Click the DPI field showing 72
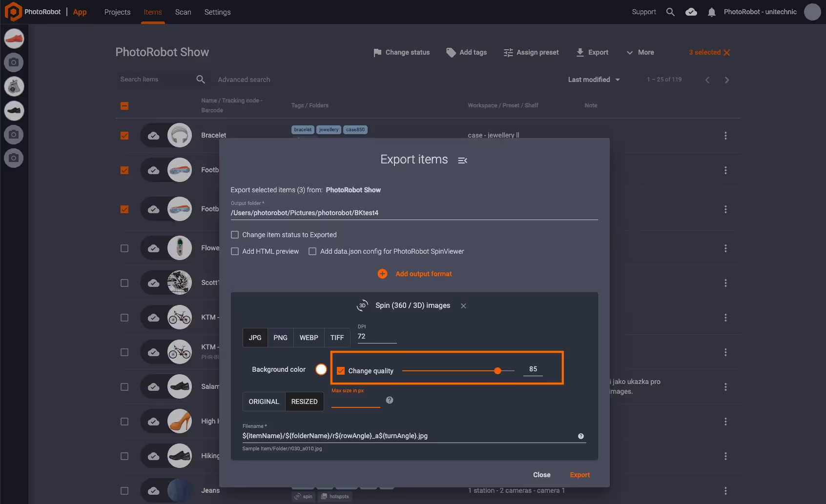 377,337
